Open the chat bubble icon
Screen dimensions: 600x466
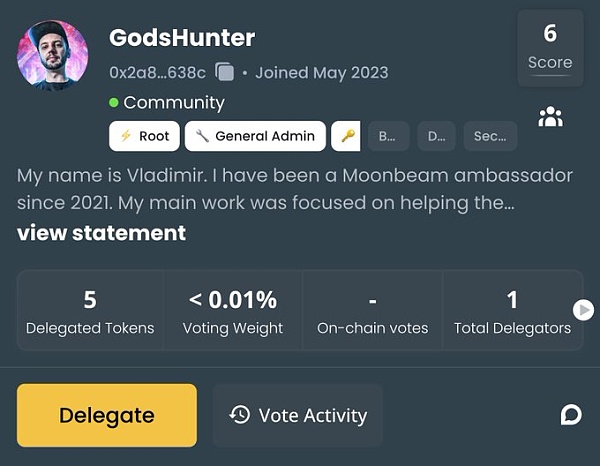(571, 415)
